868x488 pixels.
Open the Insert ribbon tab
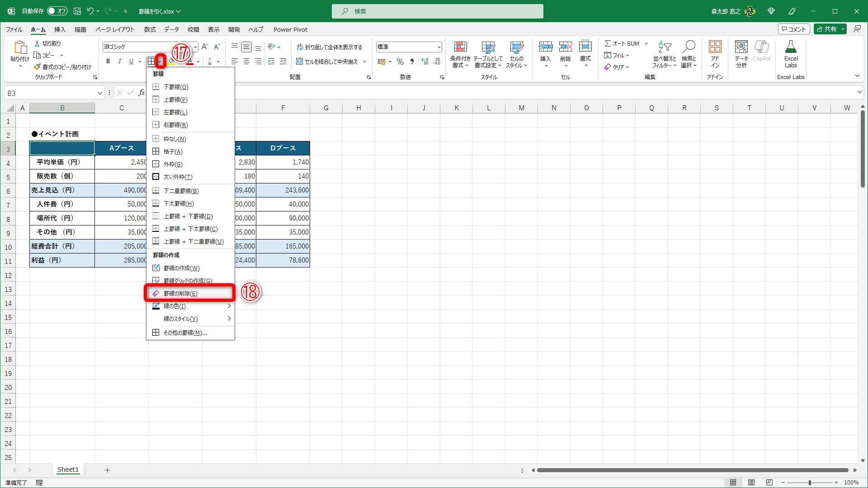coord(60,29)
